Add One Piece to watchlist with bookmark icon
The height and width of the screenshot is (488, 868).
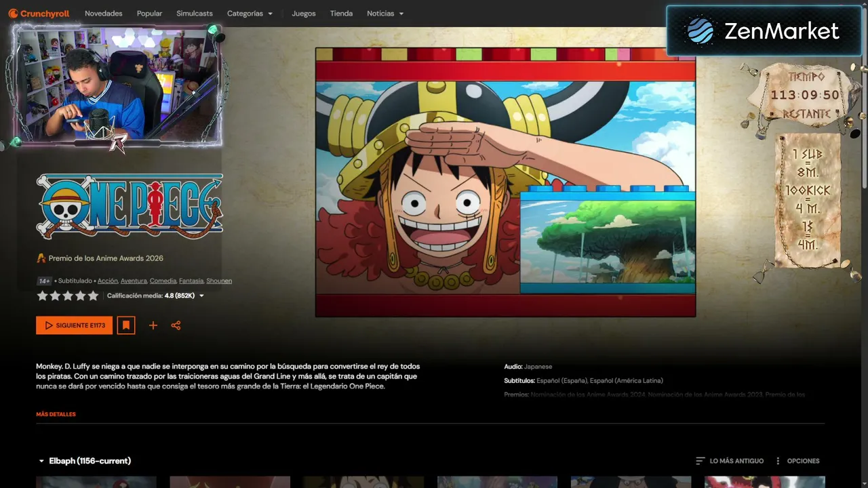point(126,325)
